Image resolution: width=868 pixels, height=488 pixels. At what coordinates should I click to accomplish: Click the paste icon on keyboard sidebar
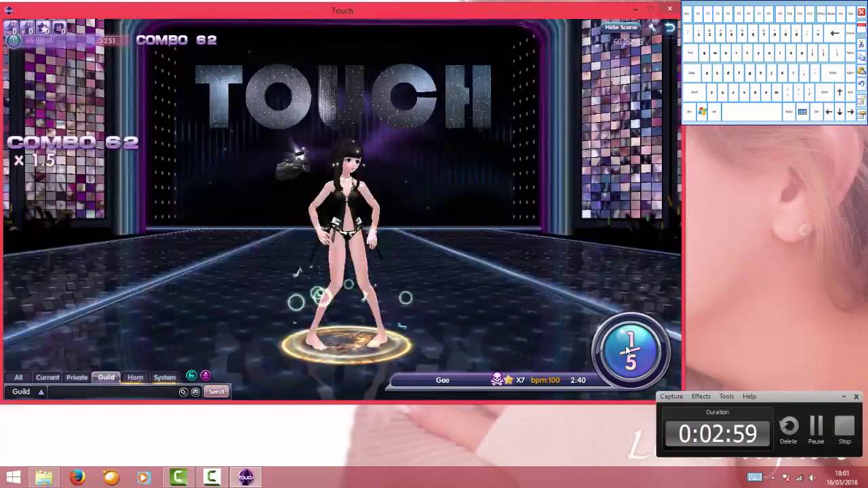pos(861,70)
